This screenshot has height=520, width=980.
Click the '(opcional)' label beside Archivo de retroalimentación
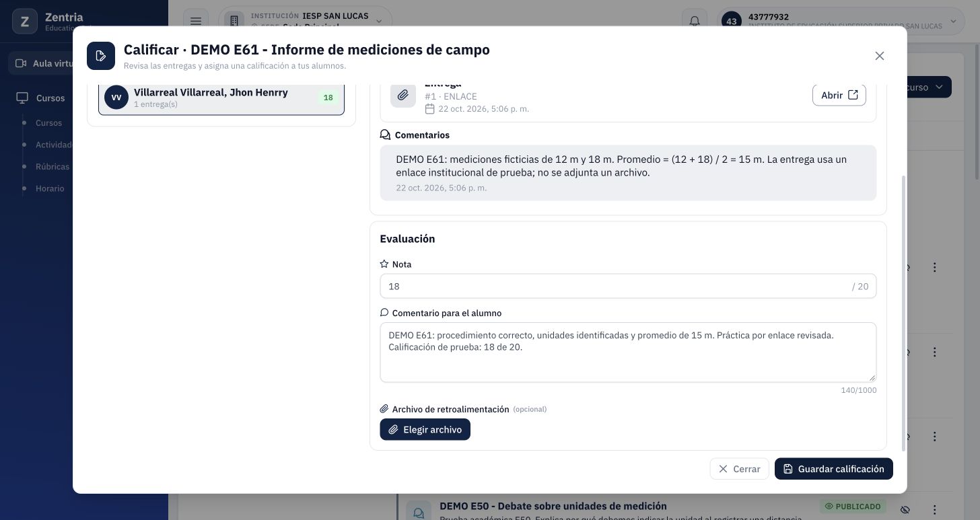pyautogui.click(x=530, y=409)
